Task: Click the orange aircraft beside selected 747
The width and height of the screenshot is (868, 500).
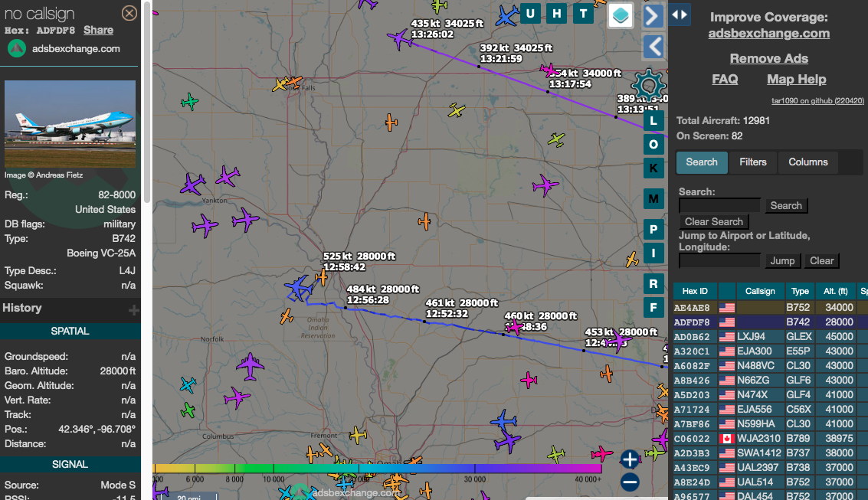Action: (322, 277)
